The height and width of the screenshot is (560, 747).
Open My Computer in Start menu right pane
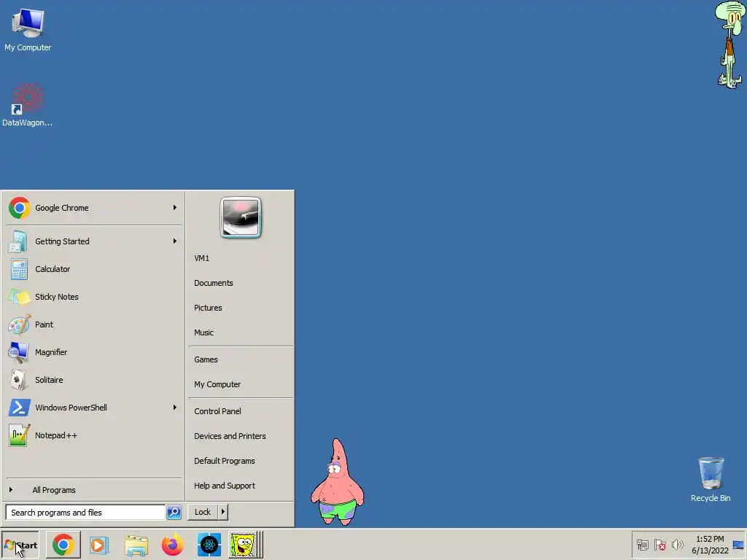pyautogui.click(x=217, y=384)
